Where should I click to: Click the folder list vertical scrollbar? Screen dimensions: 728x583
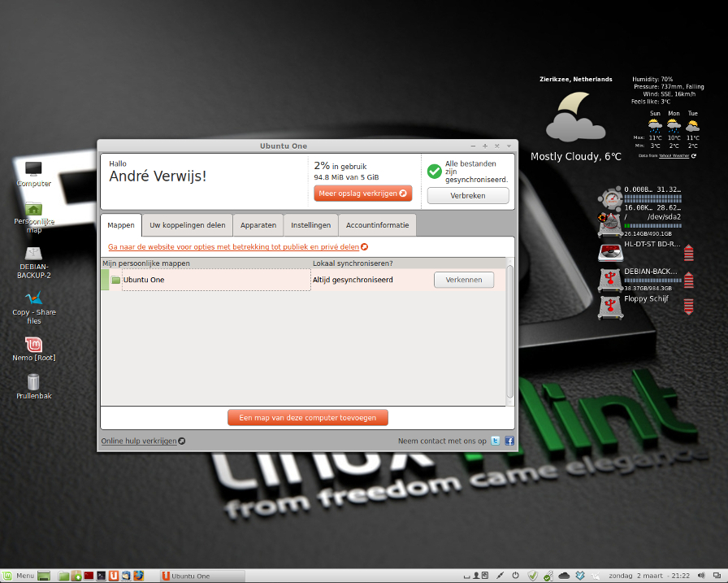coord(509,332)
